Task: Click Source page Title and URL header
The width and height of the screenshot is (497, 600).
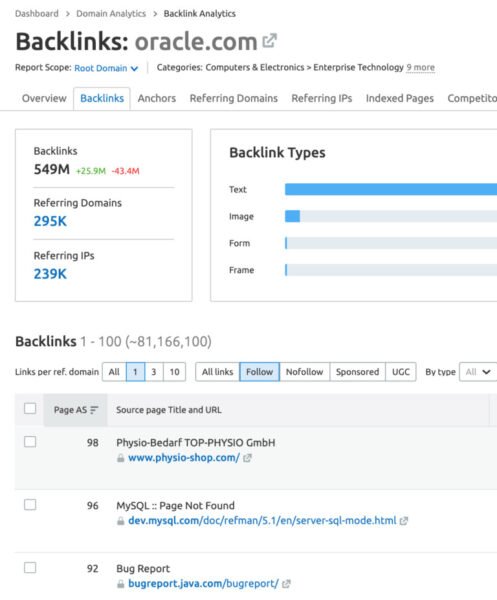Action: coord(169,410)
